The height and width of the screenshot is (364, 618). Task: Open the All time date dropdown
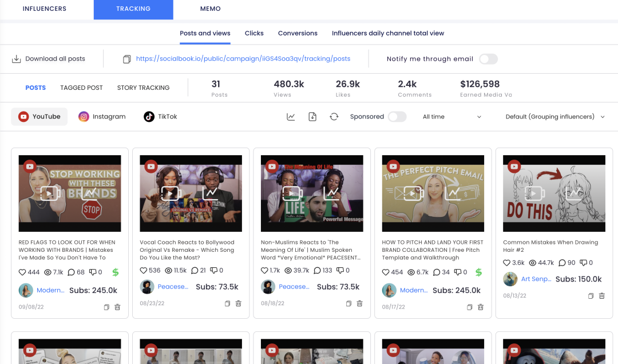pyautogui.click(x=452, y=117)
